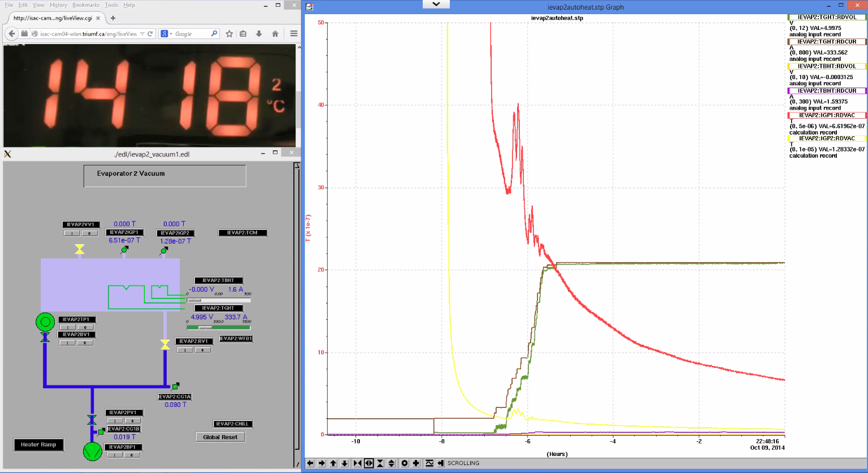
Task: Open the Firefox Bookmarks menu
Action: pos(86,5)
